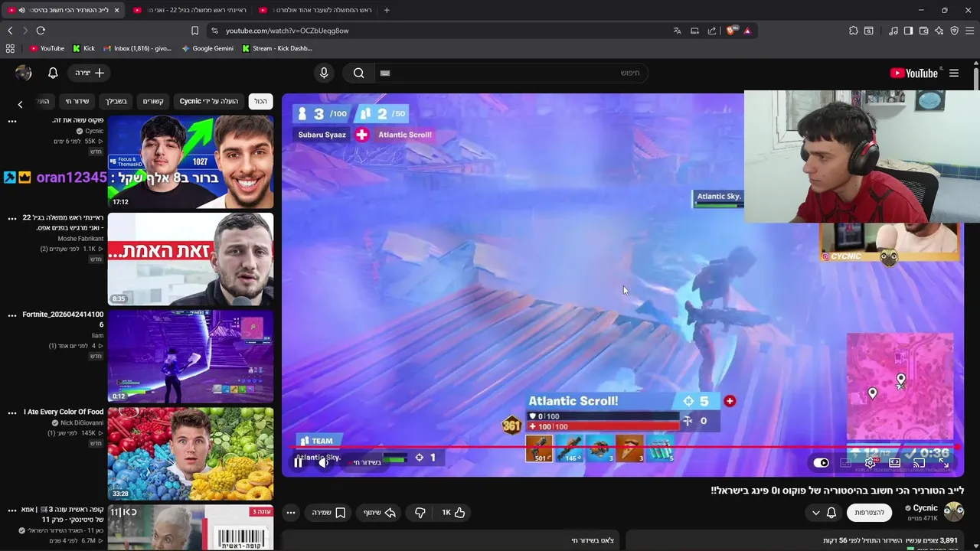The height and width of the screenshot is (551, 980).
Task: Open the 8:35 Moshe Fabrikant video thumbnail
Action: click(x=191, y=259)
